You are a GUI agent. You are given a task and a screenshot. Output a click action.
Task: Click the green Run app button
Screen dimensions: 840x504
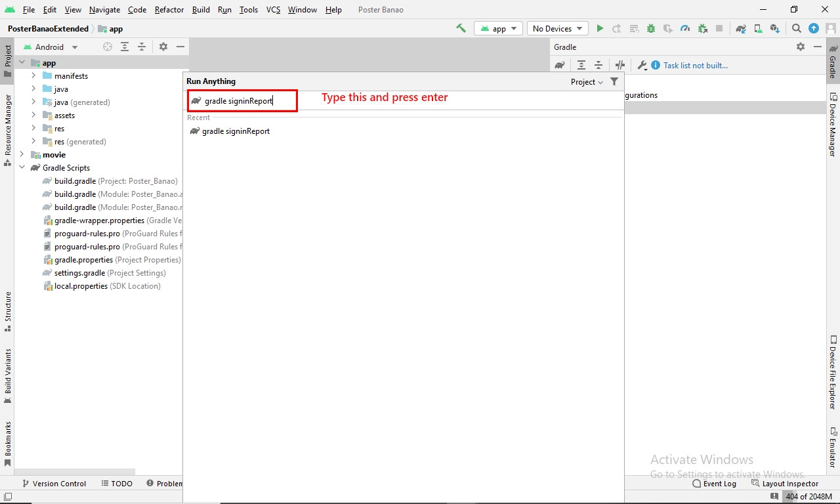coord(600,29)
